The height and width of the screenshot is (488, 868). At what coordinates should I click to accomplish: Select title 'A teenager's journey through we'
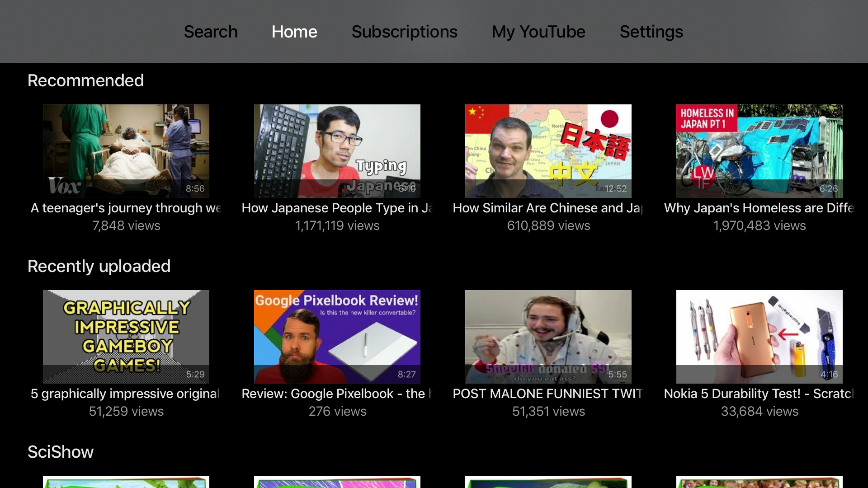126,208
